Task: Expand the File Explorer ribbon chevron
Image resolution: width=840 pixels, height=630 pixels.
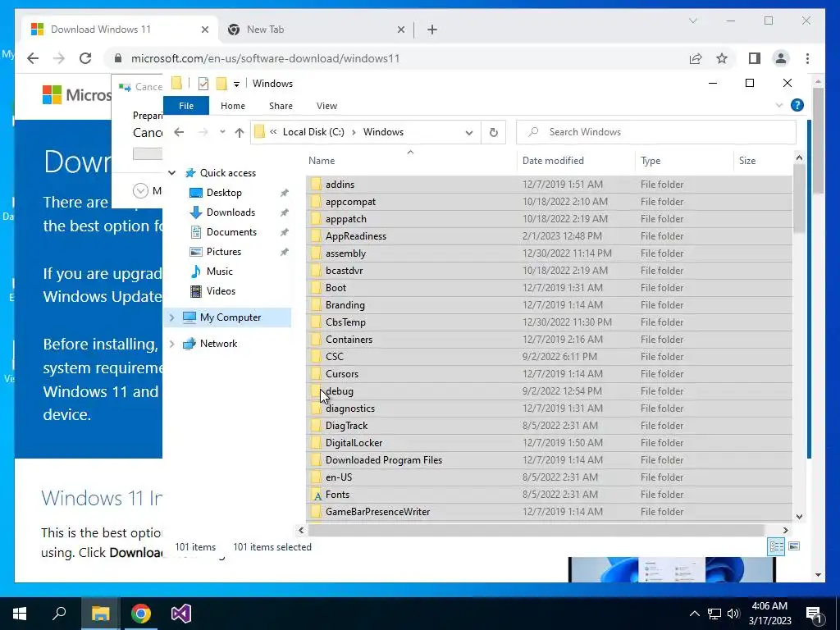Action: coord(779,106)
